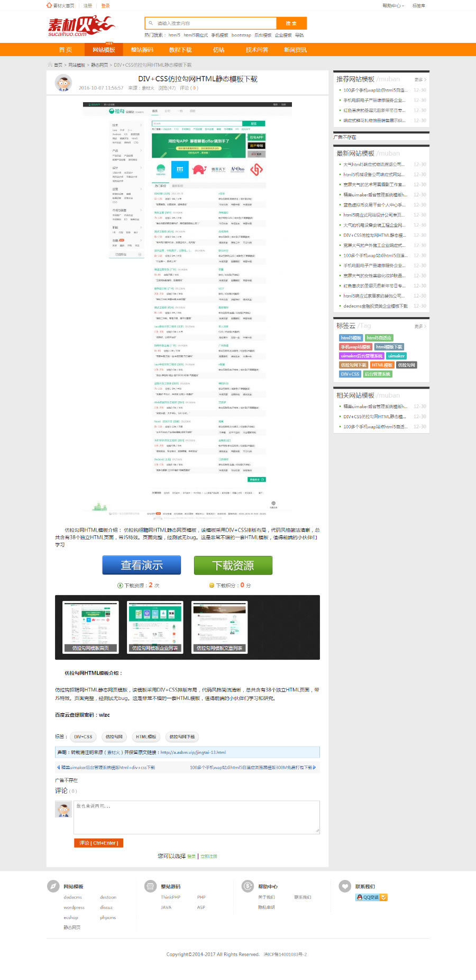The image size is (476, 980).
Task: Open 仿拉勾网模板首页 thumbnail
Action: (90, 627)
